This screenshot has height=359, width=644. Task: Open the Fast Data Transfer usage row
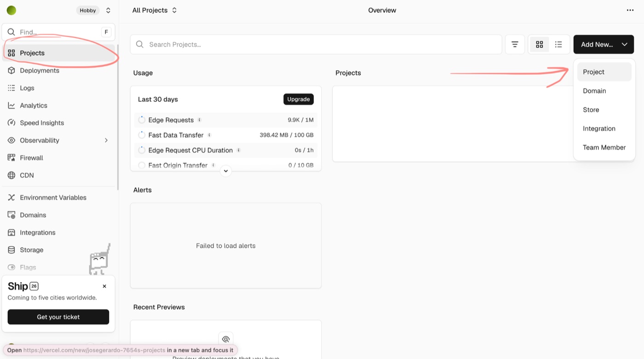[226, 135]
